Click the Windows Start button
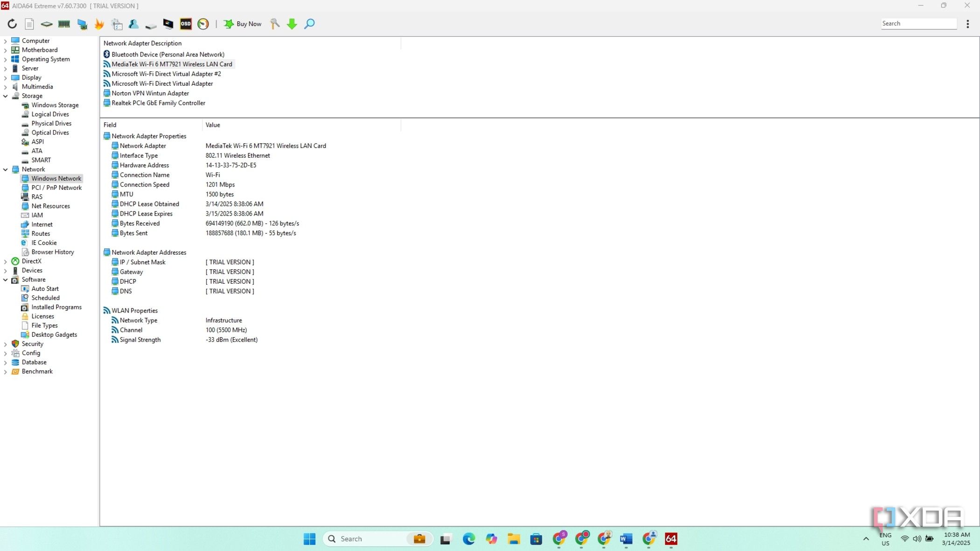This screenshot has width=980, height=551. point(309,539)
